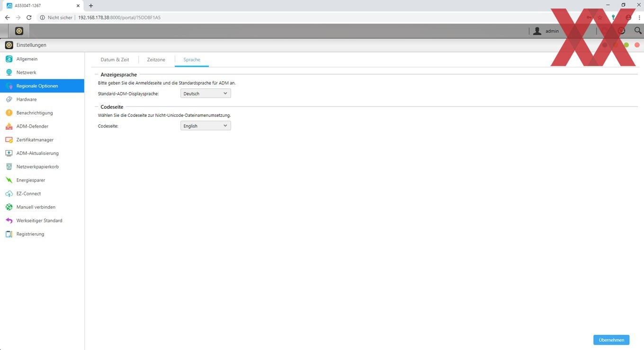This screenshot has width=644, height=350.
Task: Go forward in the browser
Action: [x=18, y=17]
